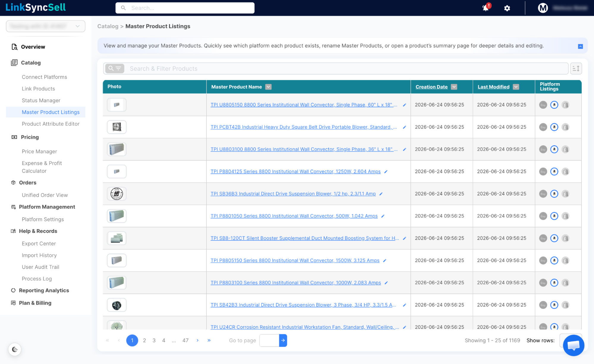594x364 pixels.
Task: Open the store selector dropdown in sidebar
Action: tap(45, 26)
